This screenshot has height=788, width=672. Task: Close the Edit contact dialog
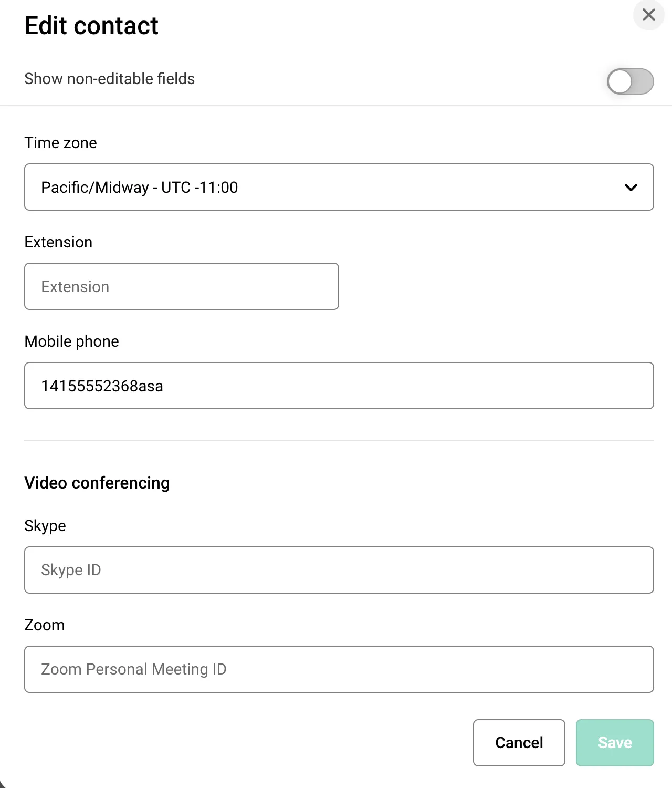(x=648, y=15)
